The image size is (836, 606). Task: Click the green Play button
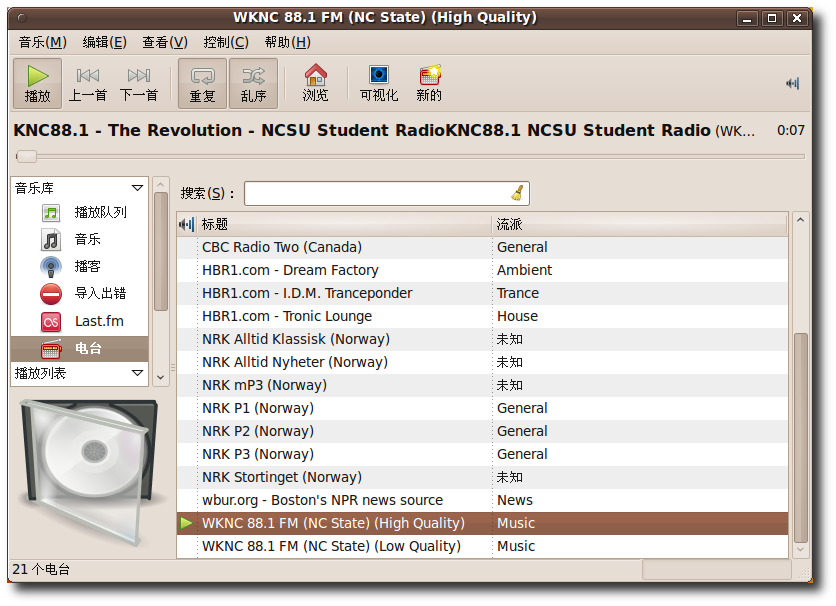[38, 83]
